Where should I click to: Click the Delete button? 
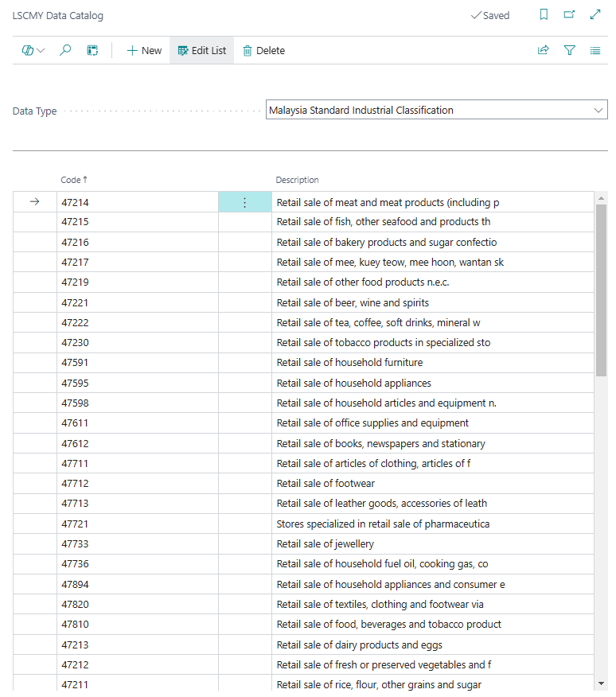point(263,50)
